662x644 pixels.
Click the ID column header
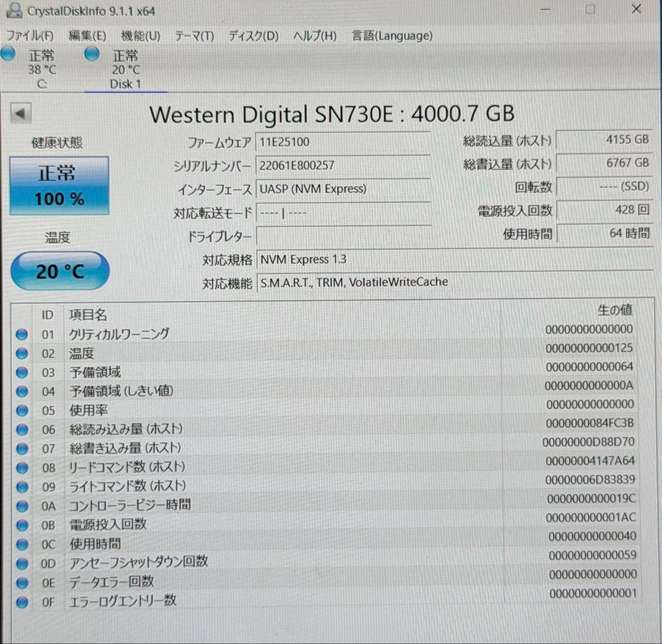coord(47,315)
